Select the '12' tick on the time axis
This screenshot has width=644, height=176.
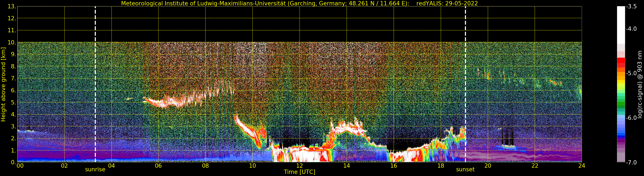click(x=300, y=166)
